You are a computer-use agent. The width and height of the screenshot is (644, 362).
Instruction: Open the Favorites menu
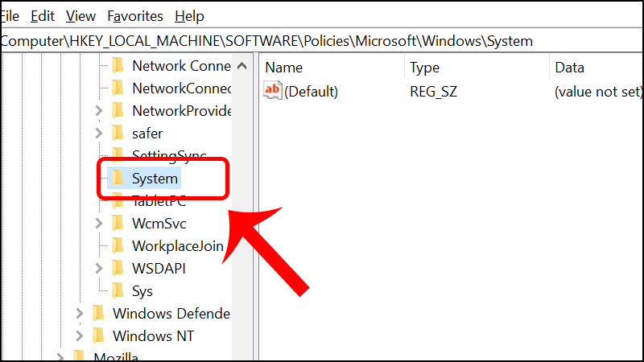pos(135,16)
